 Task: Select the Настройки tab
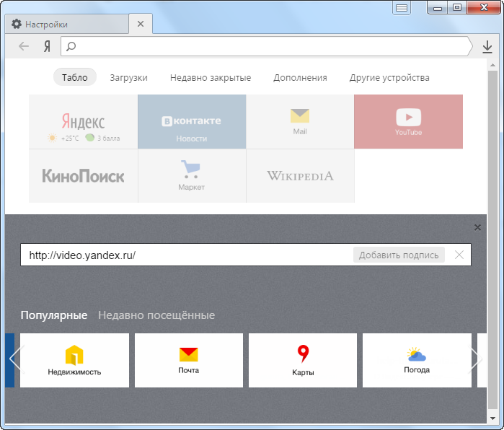click(67, 24)
